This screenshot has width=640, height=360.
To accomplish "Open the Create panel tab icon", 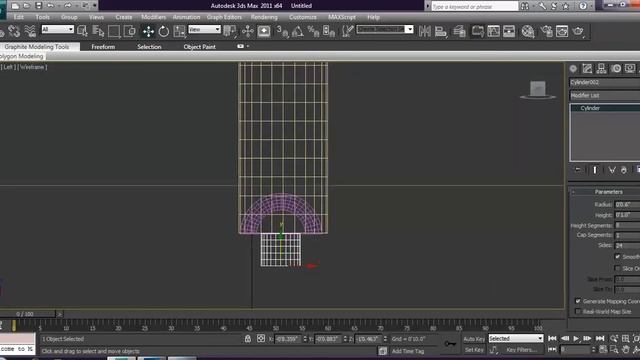I will point(573,69).
